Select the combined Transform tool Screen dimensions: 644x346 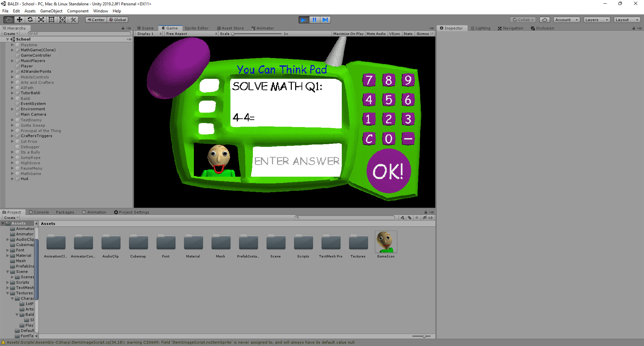coord(62,20)
